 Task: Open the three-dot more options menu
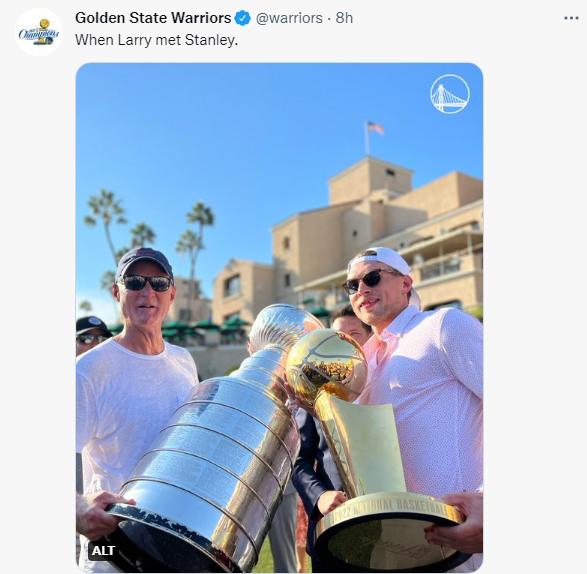coord(571,18)
